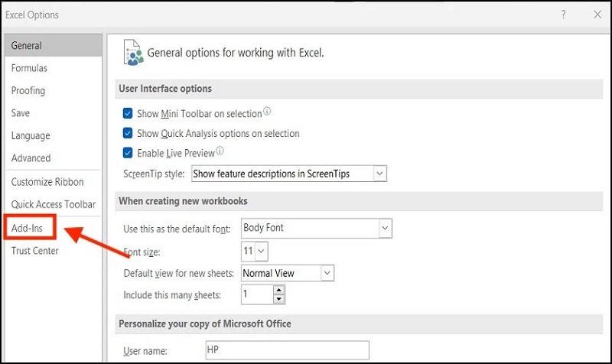Disable the Enable Live Preview checkbox
Image resolution: width=612 pixels, height=364 pixels.
pos(128,153)
